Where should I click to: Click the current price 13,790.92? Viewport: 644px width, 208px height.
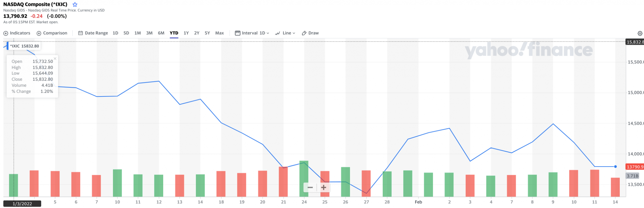pos(15,16)
